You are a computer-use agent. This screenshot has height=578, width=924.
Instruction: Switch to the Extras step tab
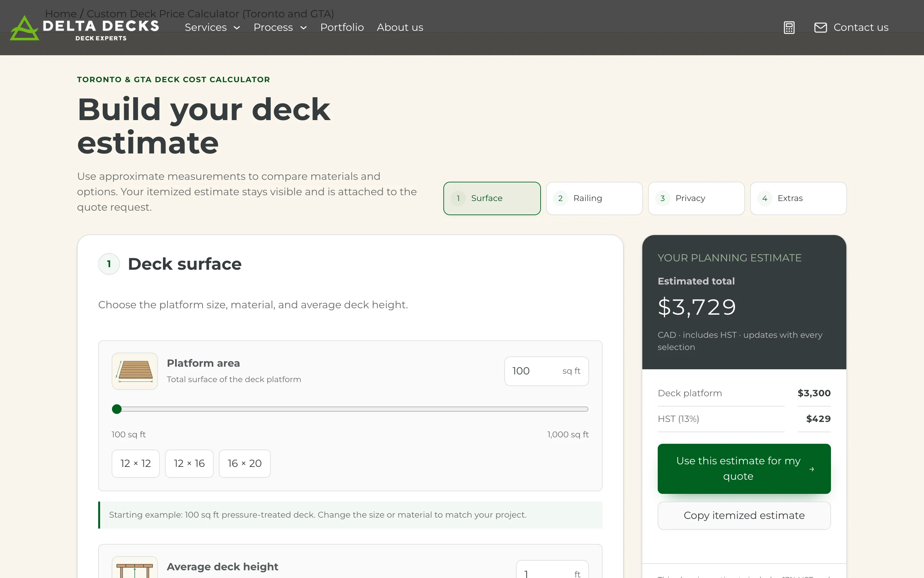(x=798, y=198)
